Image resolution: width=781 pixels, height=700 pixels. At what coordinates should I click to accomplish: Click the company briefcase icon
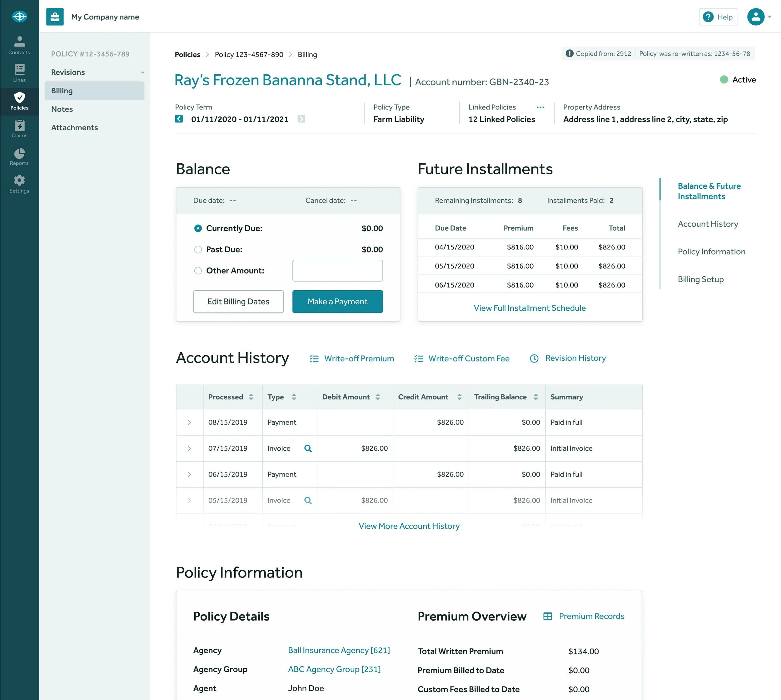(55, 17)
